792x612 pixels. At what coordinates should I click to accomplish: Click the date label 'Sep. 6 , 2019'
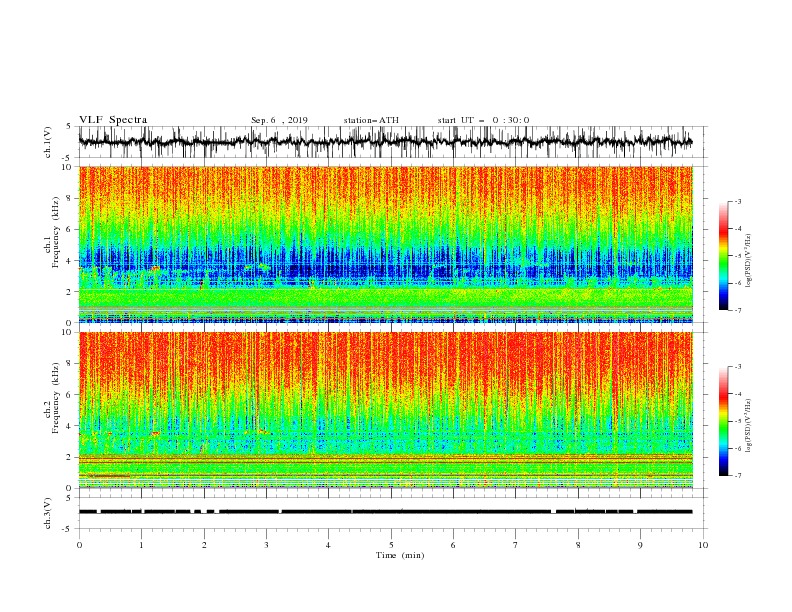click(279, 120)
